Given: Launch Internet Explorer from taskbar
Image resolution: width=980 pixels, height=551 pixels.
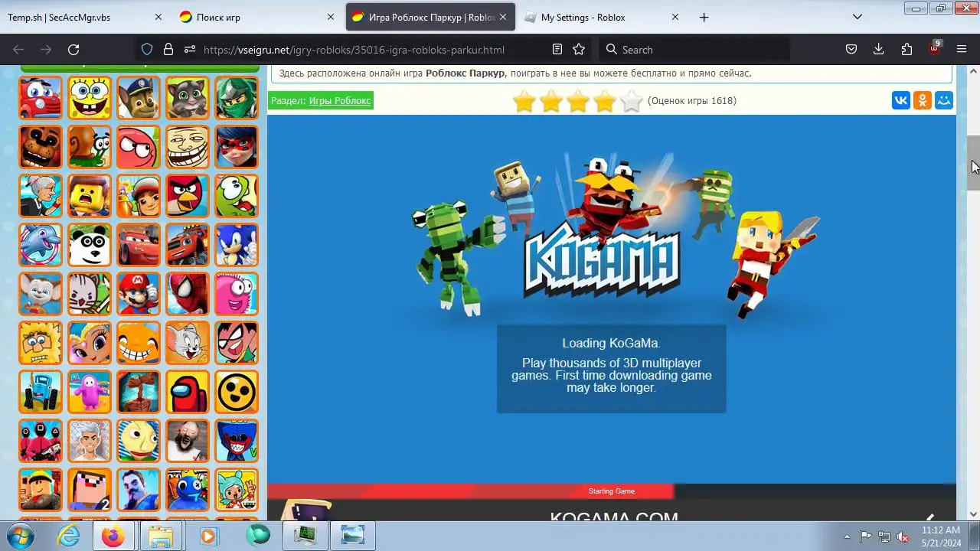Looking at the screenshot, I should tap(69, 536).
